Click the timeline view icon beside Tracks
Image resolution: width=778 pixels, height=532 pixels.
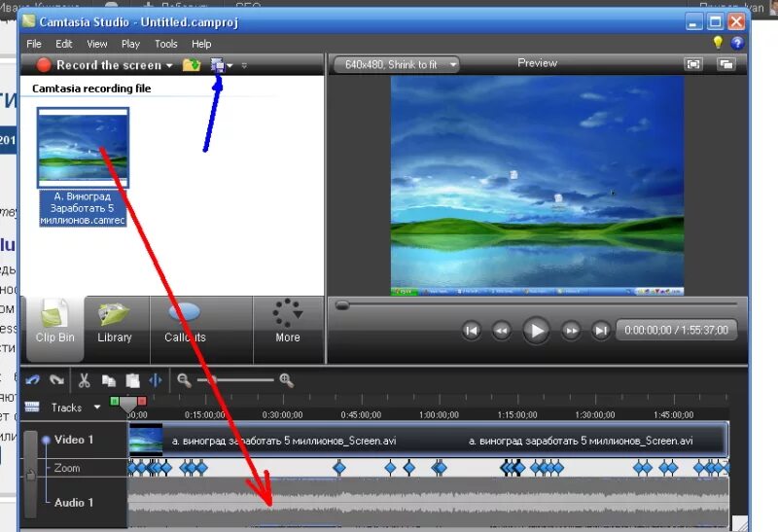tap(32, 407)
